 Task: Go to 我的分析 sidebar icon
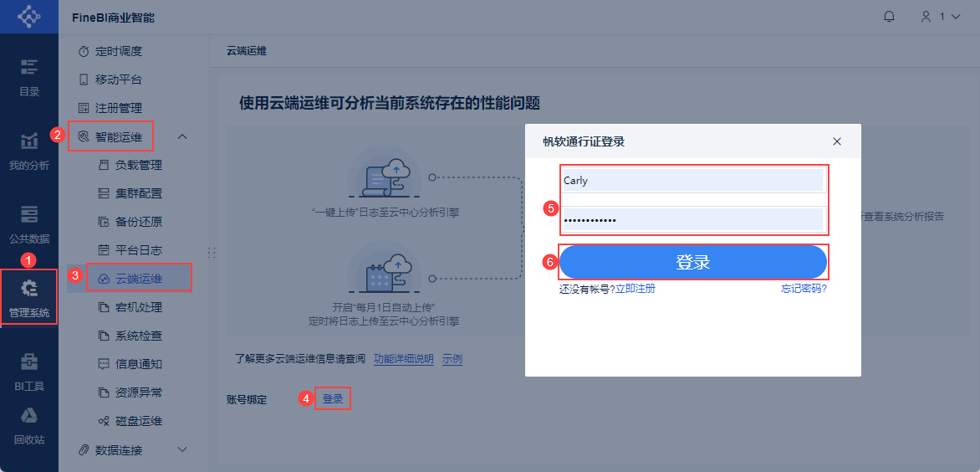point(28,151)
